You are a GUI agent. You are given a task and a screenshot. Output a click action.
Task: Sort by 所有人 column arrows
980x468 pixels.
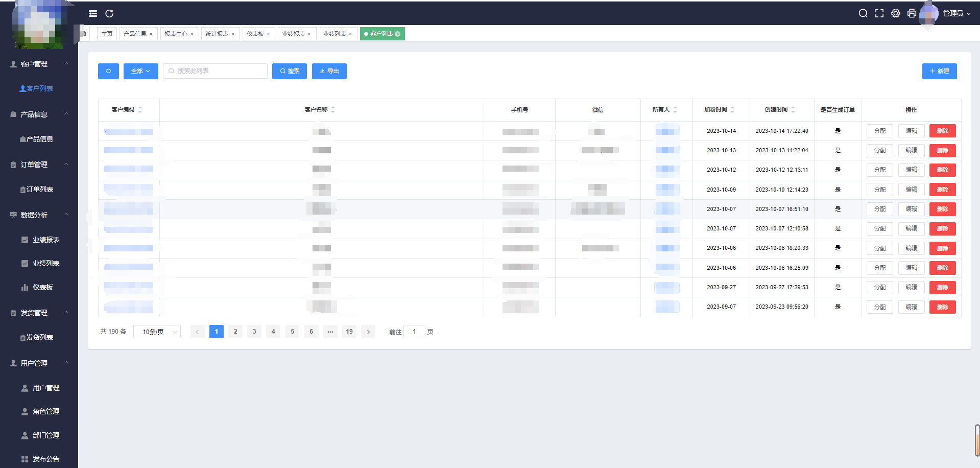[x=675, y=109]
